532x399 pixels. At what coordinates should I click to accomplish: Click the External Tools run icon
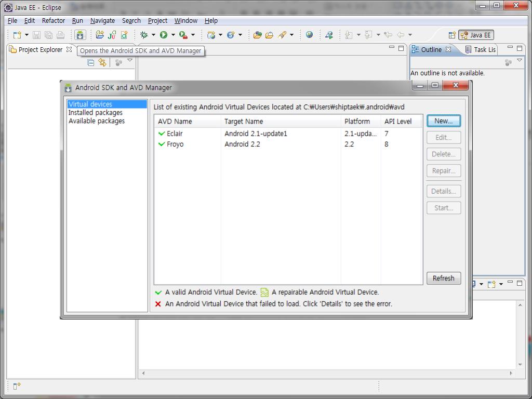[x=183, y=35]
